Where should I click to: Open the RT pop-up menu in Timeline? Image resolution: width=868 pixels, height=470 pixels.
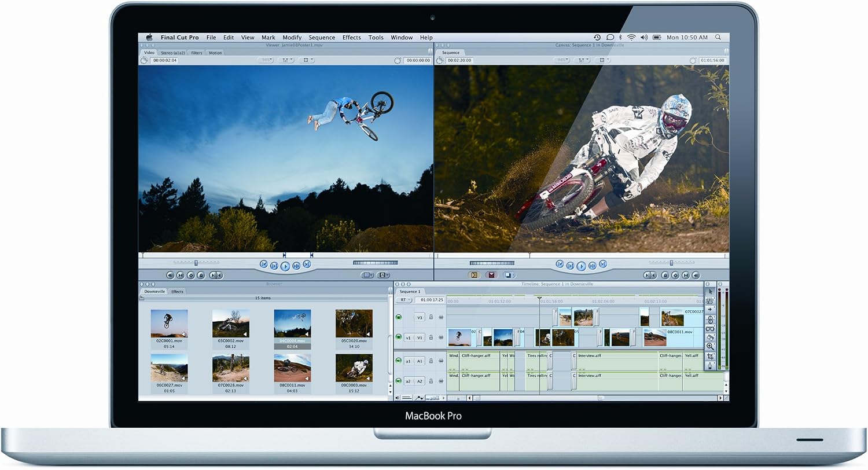[x=404, y=300]
